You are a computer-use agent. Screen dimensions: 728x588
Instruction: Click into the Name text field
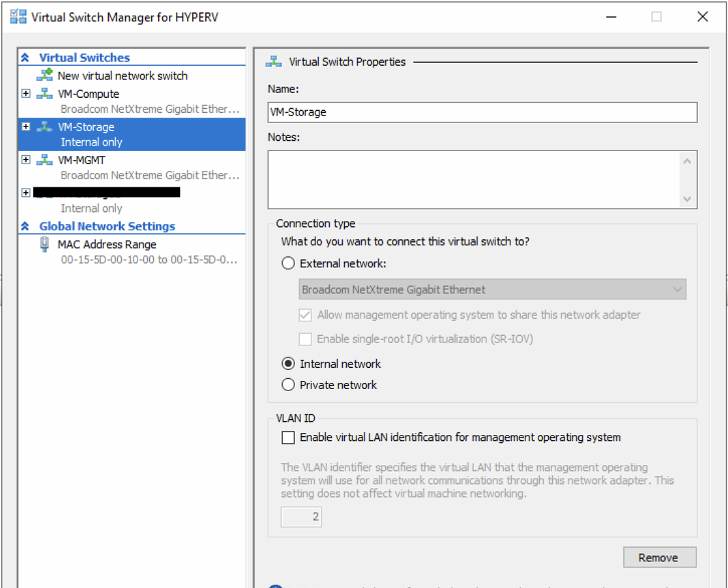click(482, 112)
